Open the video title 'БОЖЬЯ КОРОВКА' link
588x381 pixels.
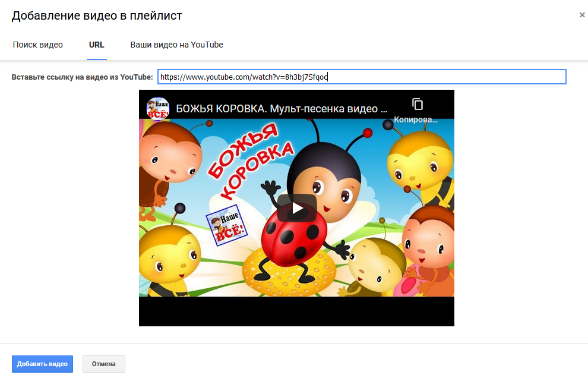282,109
